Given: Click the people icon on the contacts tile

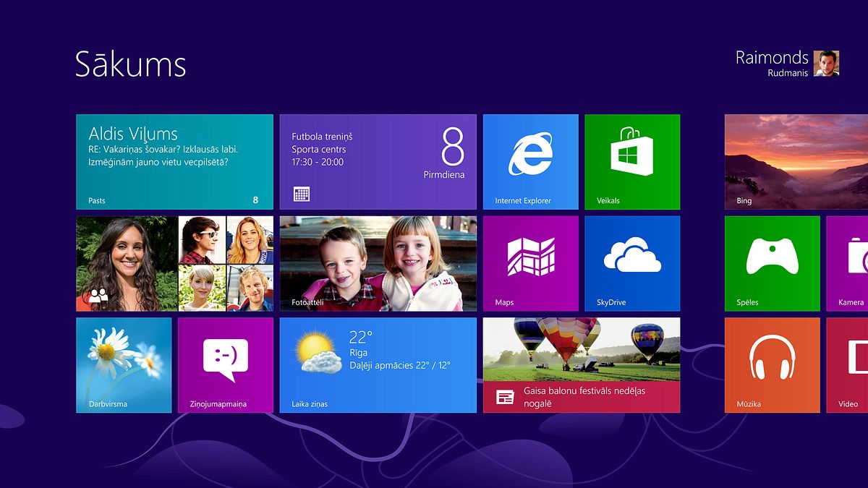Looking at the screenshot, I should [98, 295].
